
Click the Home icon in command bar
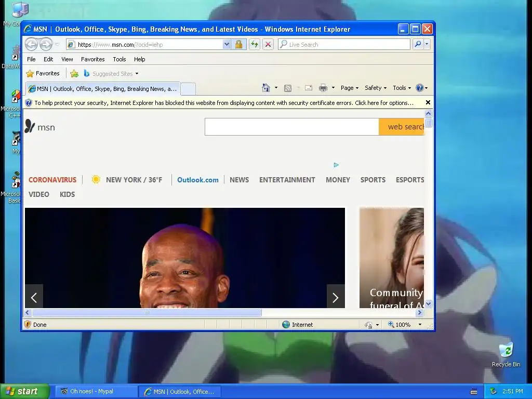tap(266, 88)
